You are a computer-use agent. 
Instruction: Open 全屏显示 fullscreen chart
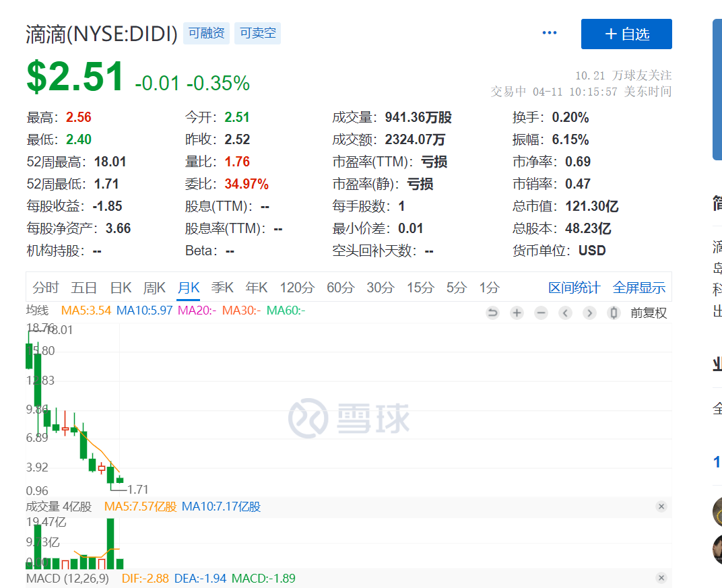point(638,288)
